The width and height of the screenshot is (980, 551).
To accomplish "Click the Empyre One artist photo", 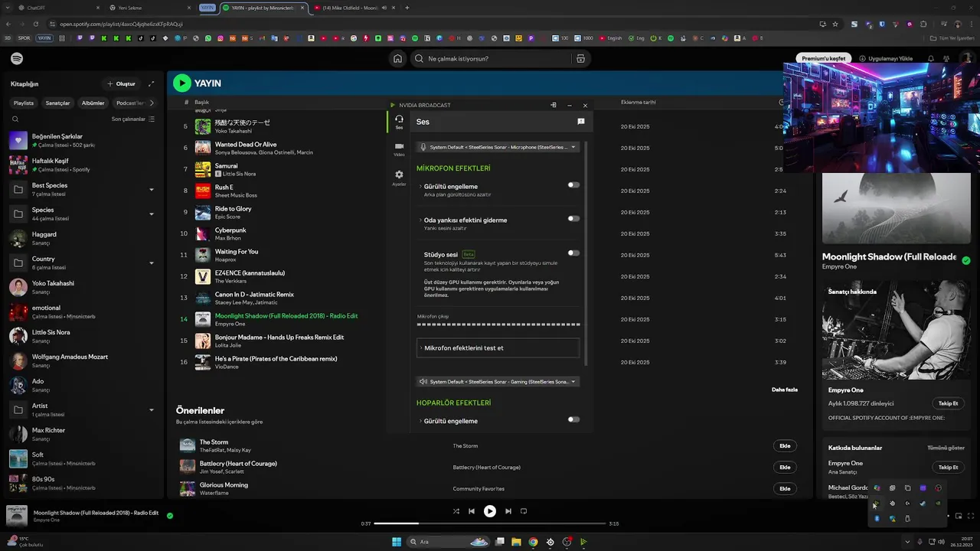I will click(897, 330).
